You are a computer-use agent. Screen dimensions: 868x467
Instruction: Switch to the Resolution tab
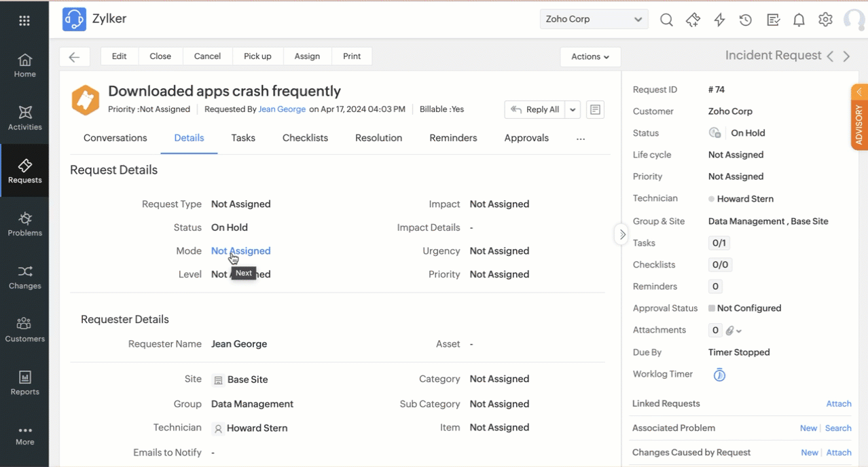click(x=378, y=138)
